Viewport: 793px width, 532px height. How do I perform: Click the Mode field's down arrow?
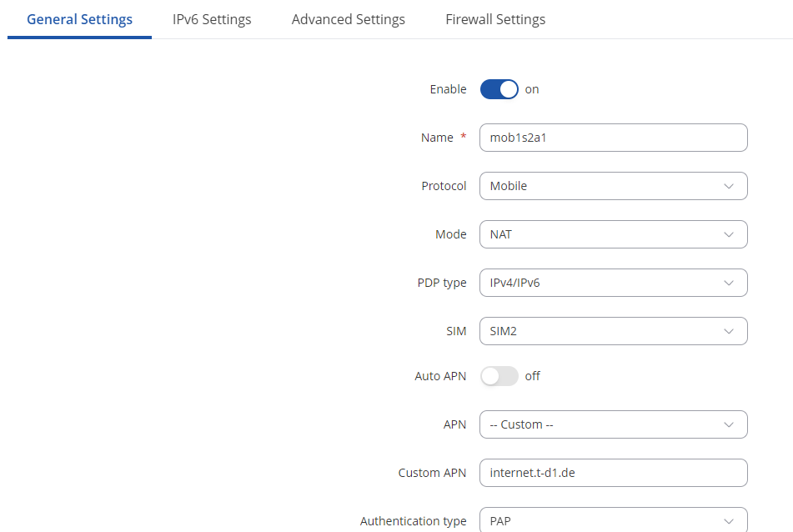coord(729,234)
